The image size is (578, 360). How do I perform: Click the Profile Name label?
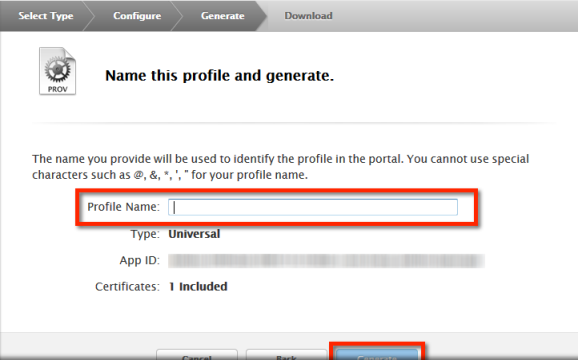[123, 207]
